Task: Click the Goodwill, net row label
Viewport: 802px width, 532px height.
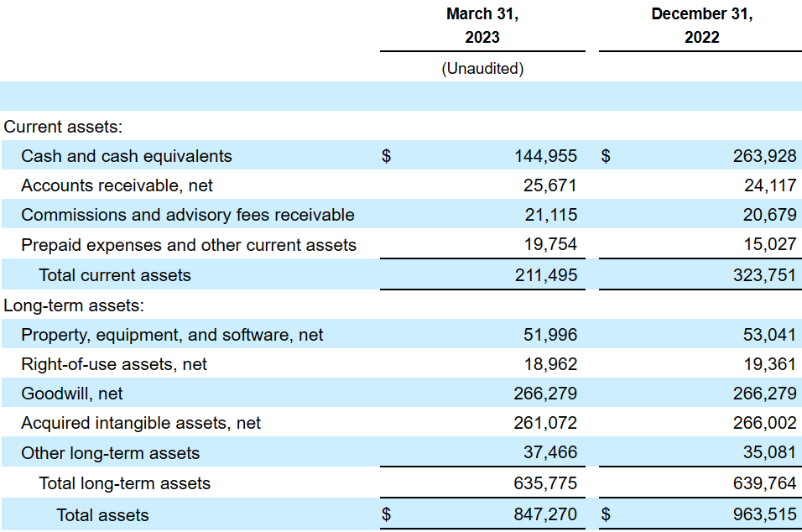Action: [x=72, y=394]
